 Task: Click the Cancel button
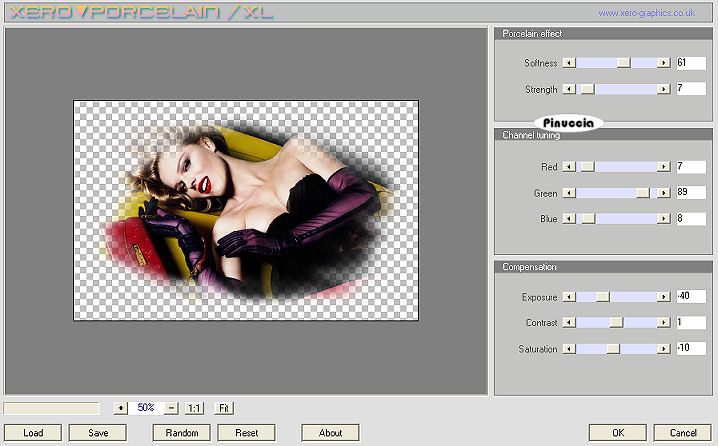tap(683, 433)
